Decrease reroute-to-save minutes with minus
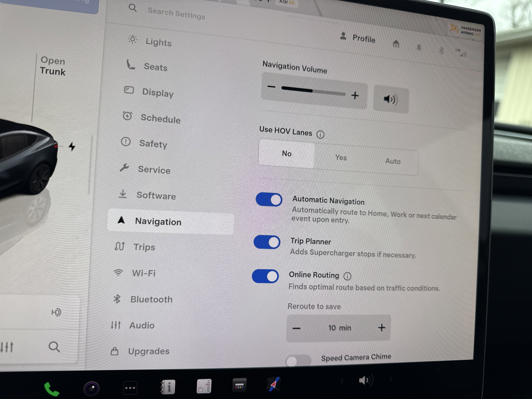 [x=296, y=328]
